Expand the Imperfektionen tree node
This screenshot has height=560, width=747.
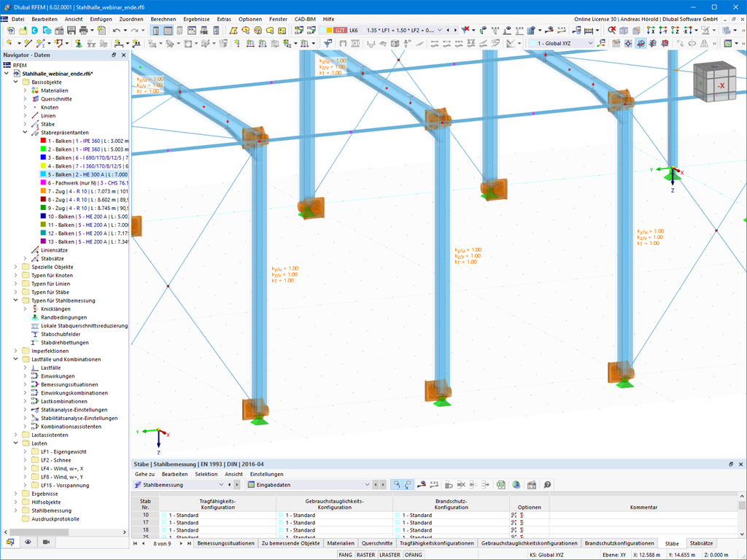point(16,351)
